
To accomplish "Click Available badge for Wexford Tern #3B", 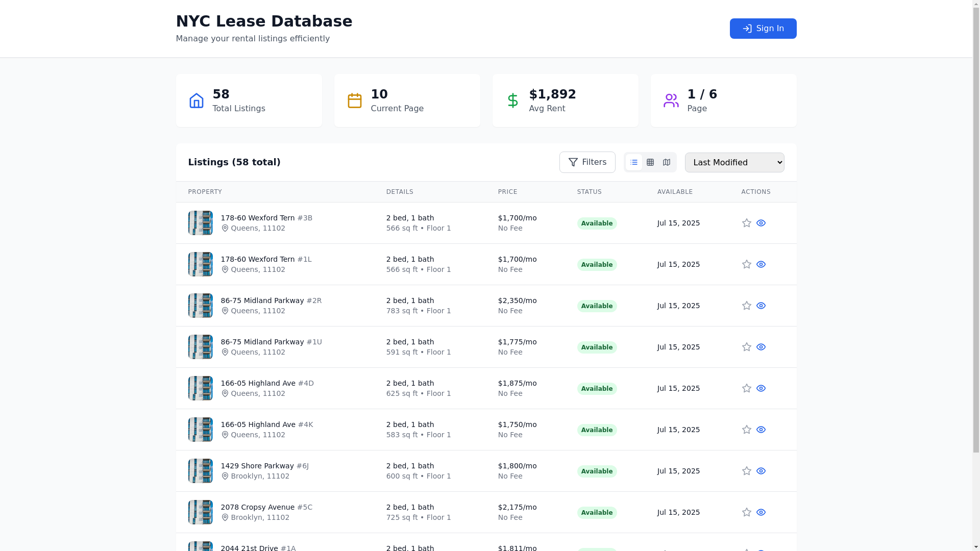I will point(597,223).
